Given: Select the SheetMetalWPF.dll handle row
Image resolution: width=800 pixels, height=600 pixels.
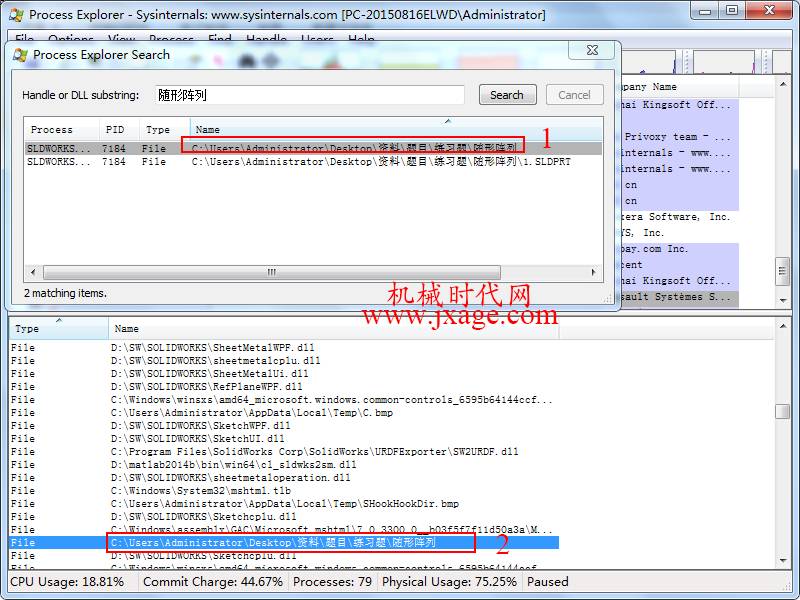Looking at the screenshot, I should [284, 347].
